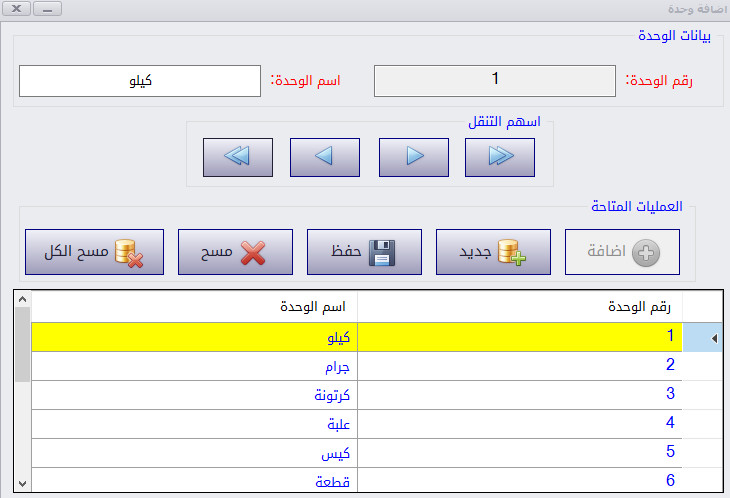730x498 pixels.
Task: Go to the first record with the double-left arrow
Action: (x=238, y=157)
